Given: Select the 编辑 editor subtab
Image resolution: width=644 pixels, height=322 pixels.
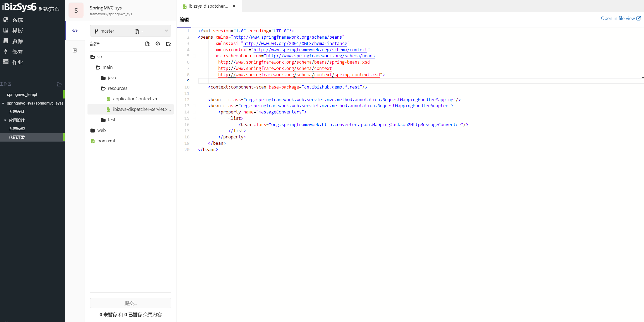Looking at the screenshot, I should pos(184,20).
